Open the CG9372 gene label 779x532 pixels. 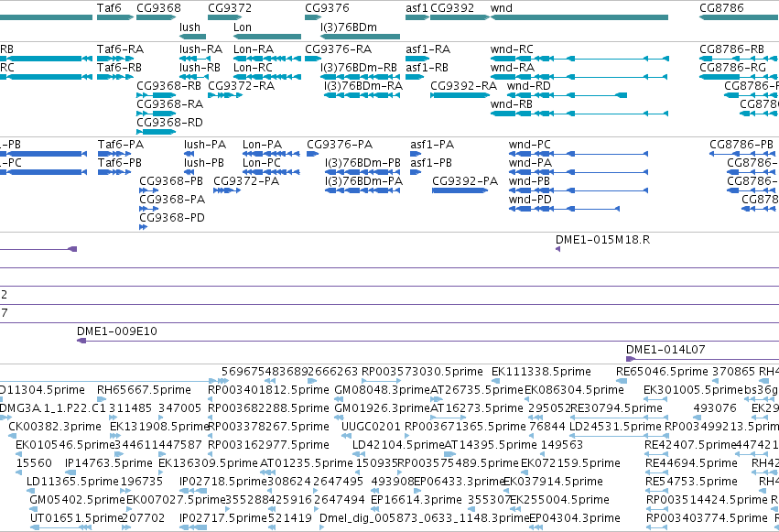(230, 8)
